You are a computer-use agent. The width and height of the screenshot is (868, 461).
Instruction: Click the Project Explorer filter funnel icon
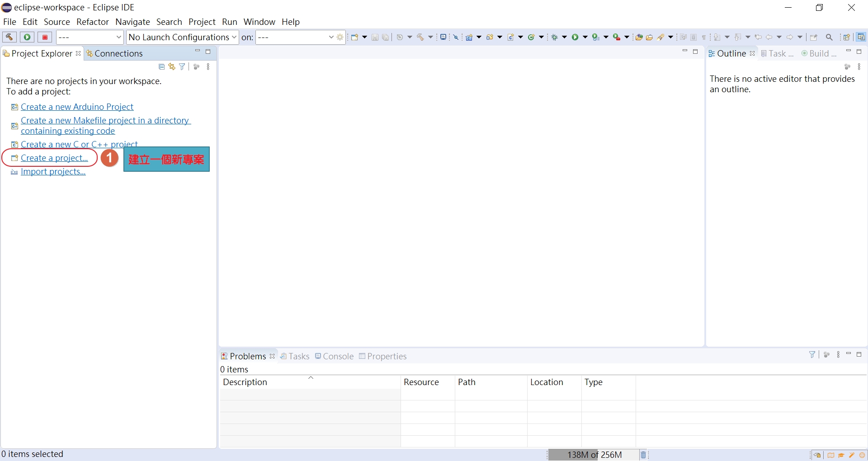(182, 67)
